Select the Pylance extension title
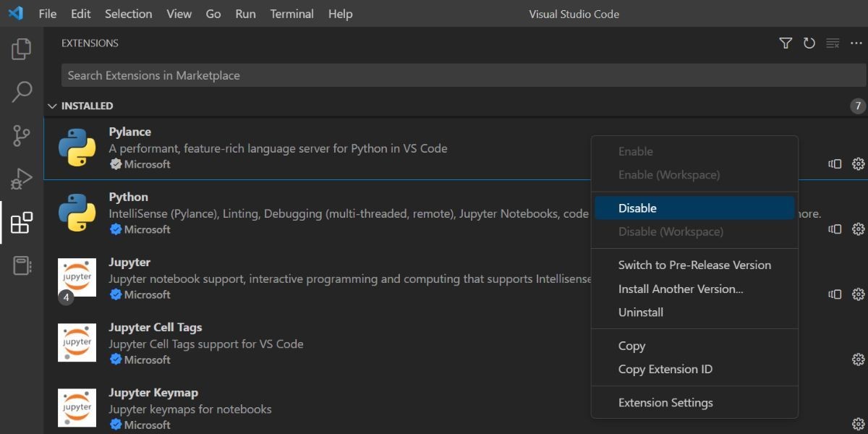Screen dimensions: 868x434 point(130,132)
